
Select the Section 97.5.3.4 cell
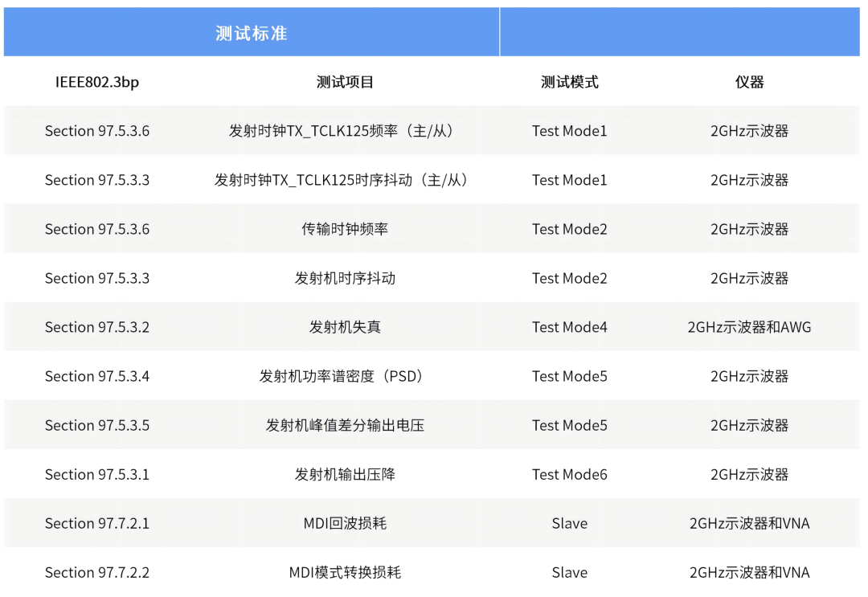coord(97,376)
